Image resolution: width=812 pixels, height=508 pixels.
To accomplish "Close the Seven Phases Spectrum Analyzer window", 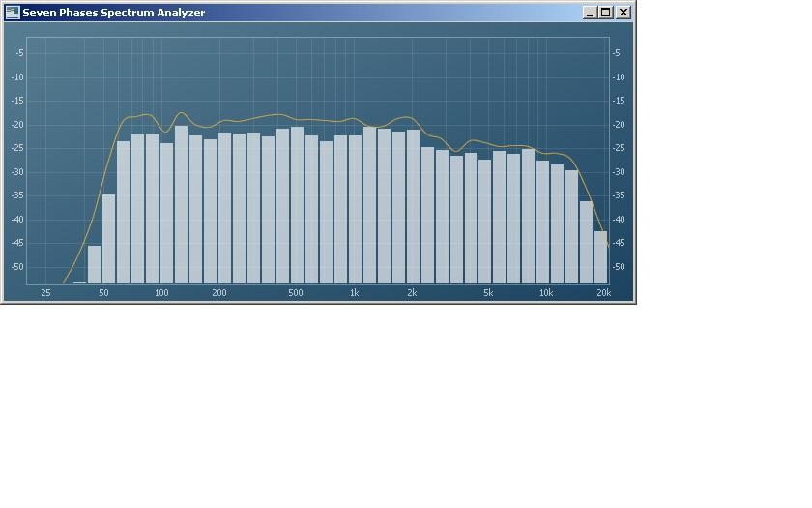I will 623,13.
